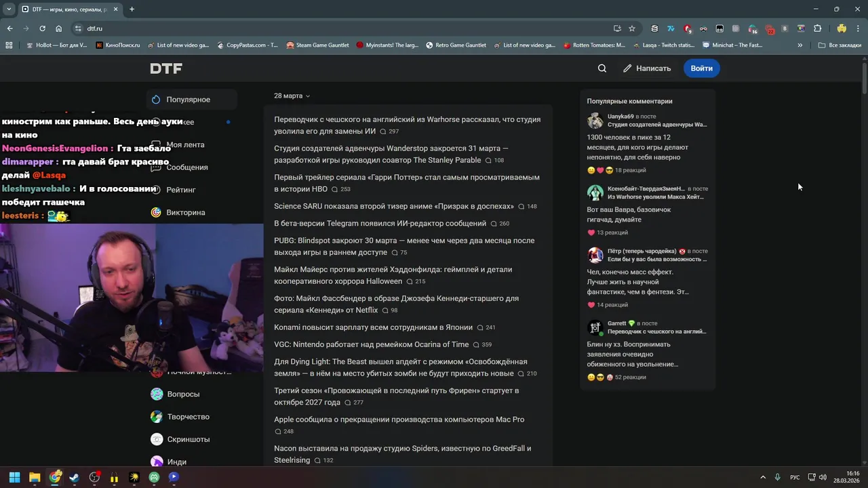
Task: Close the DTF browser tab
Action: [115, 9]
